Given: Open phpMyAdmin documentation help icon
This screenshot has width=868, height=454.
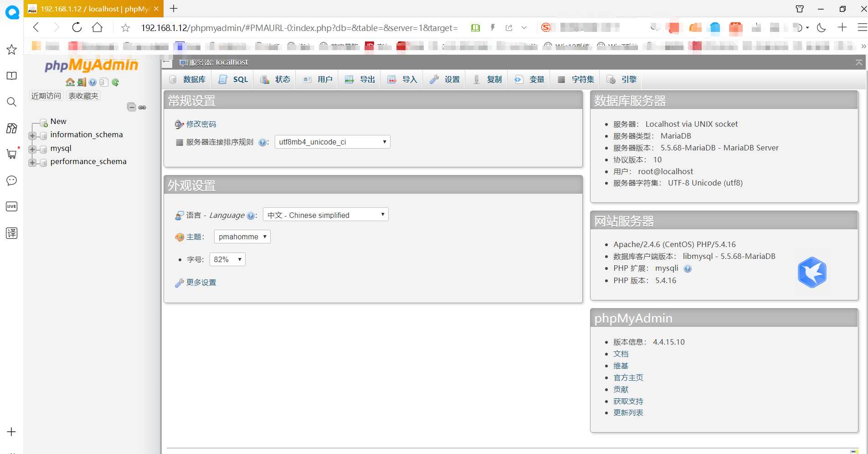Looking at the screenshot, I should tap(92, 82).
